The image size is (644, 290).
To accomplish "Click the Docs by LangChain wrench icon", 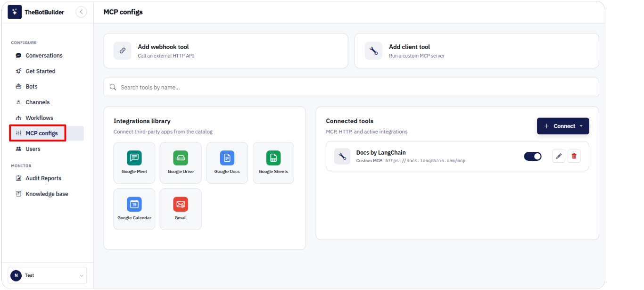I will pyautogui.click(x=342, y=156).
